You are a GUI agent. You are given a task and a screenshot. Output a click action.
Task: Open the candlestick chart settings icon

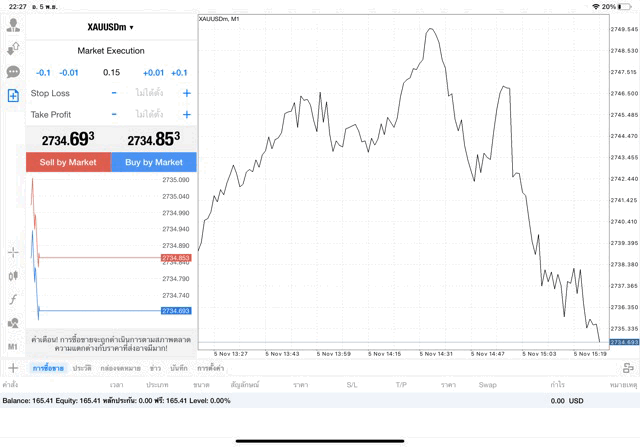(x=13, y=275)
